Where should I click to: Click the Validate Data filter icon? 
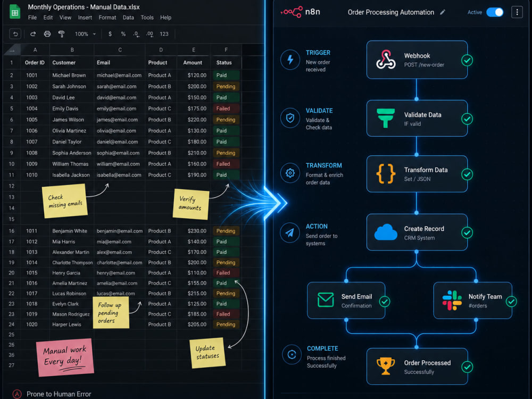(386, 118)
